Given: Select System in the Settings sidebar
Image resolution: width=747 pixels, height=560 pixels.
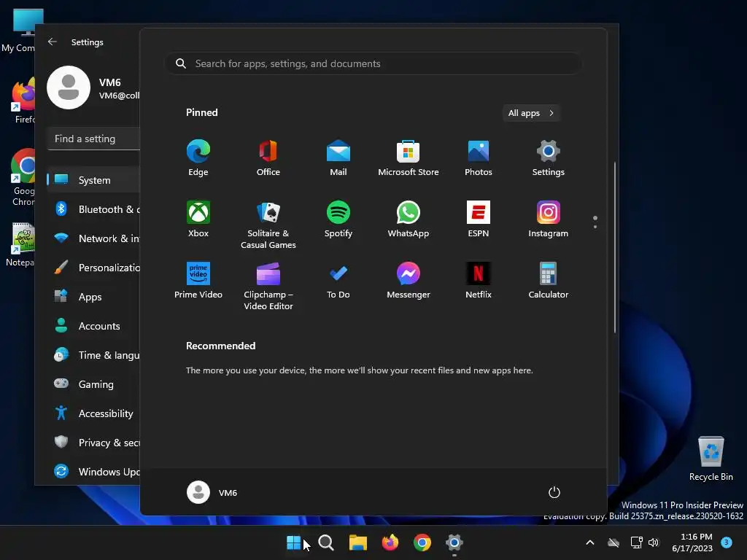Looking at the screenshot, I should (93, 180).
